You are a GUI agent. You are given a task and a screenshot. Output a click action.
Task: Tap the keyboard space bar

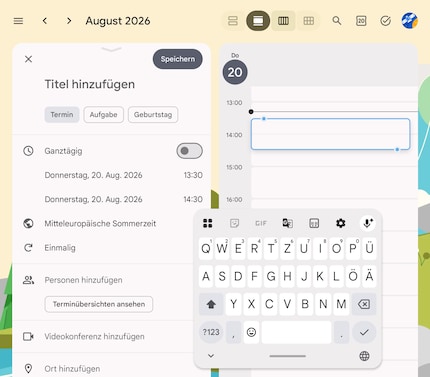(x=296, y=332)
